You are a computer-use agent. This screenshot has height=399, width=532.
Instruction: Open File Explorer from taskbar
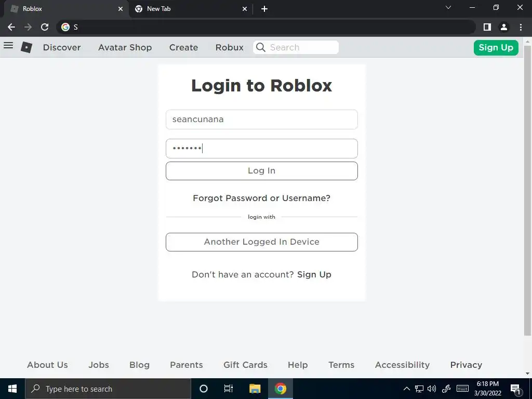pos(255,389)
